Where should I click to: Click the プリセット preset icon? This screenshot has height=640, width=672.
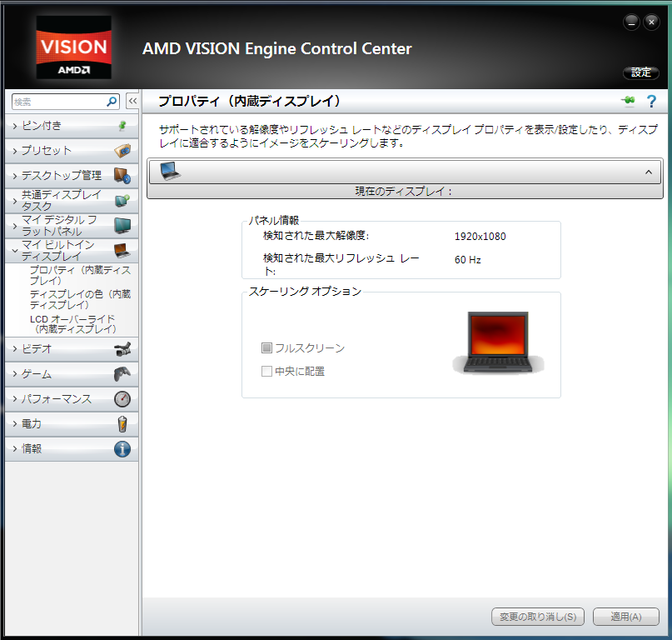[122, 150]
